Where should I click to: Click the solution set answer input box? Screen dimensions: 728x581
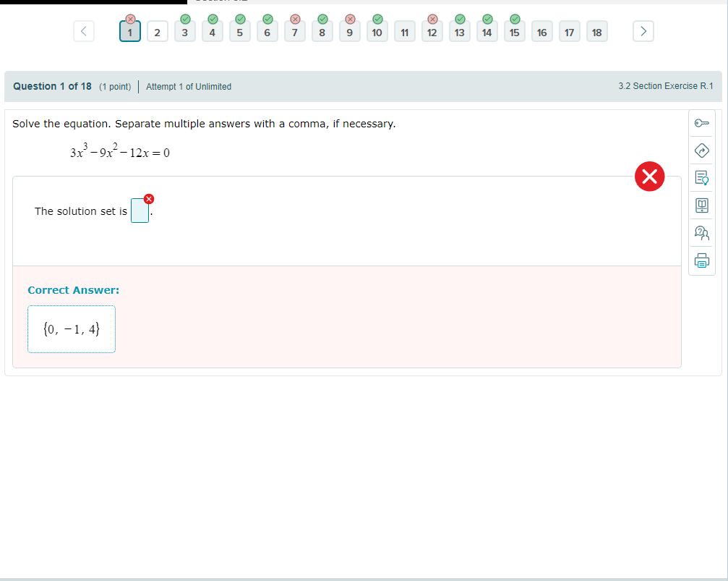tap(140, 211)
